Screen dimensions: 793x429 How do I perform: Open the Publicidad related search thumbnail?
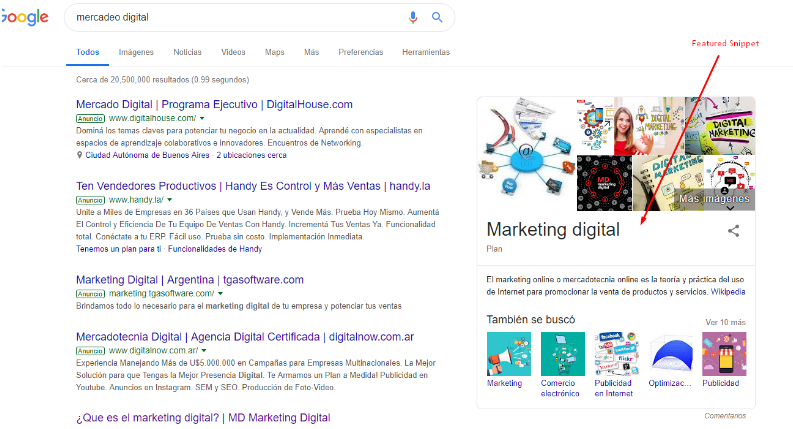point(724,354)
